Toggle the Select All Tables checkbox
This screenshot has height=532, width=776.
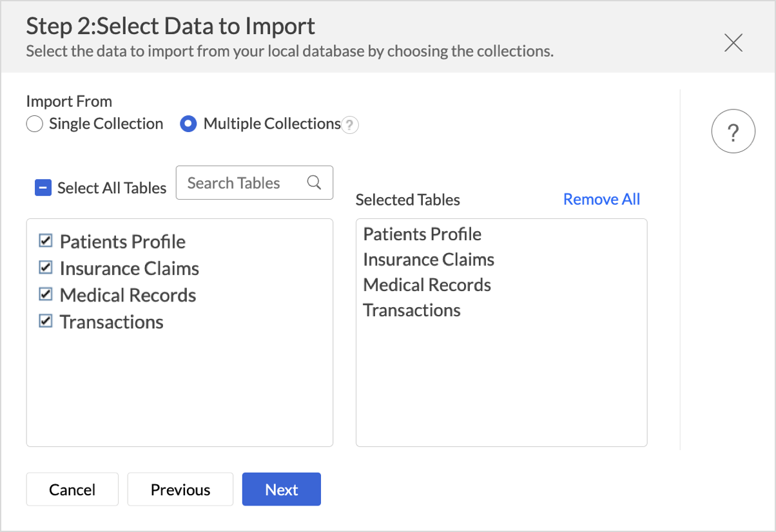click(x=43, y=188)
